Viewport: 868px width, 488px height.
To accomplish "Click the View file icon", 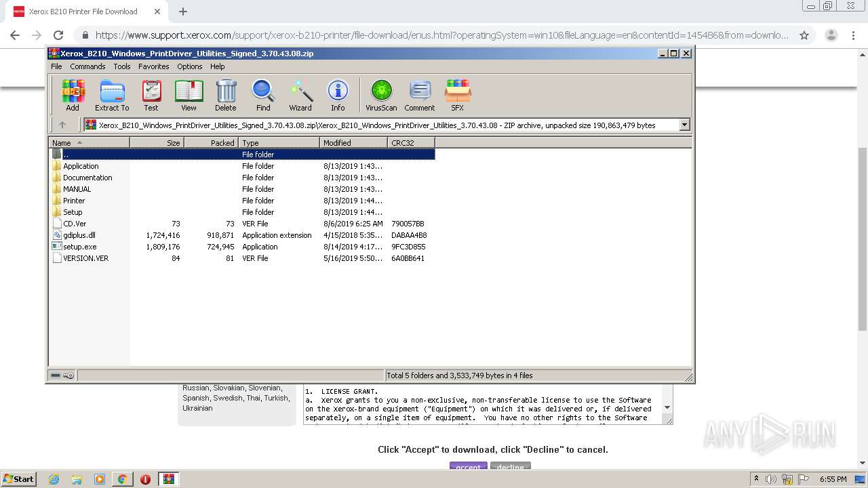I will pos(189,95).
